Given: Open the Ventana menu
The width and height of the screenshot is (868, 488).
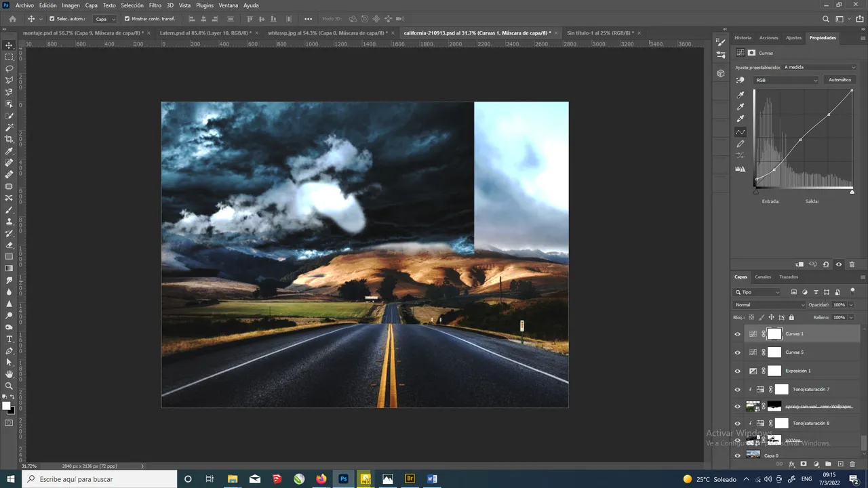Looking at the screenshot, I should pyautogui.click(x=229, y=5).
